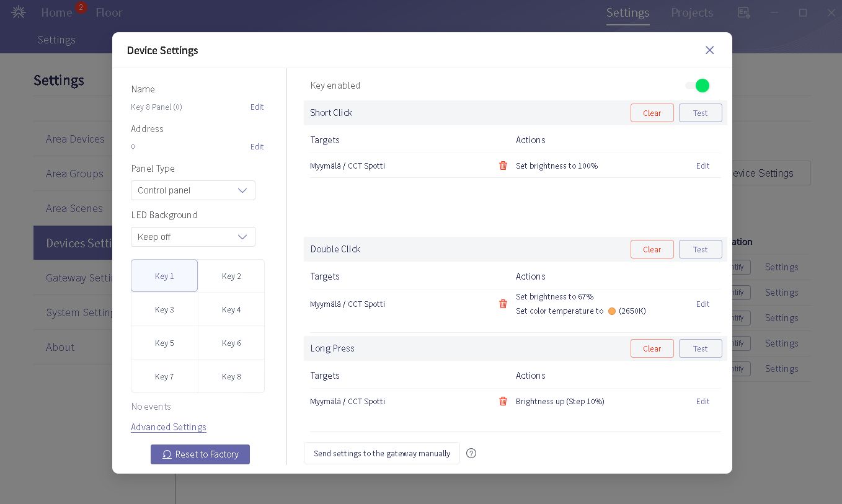This screenshot has width=842, height=504.
Task: Remove the Long Press target via trash icon
Action: pyautogui.click(x=503, y=401)
